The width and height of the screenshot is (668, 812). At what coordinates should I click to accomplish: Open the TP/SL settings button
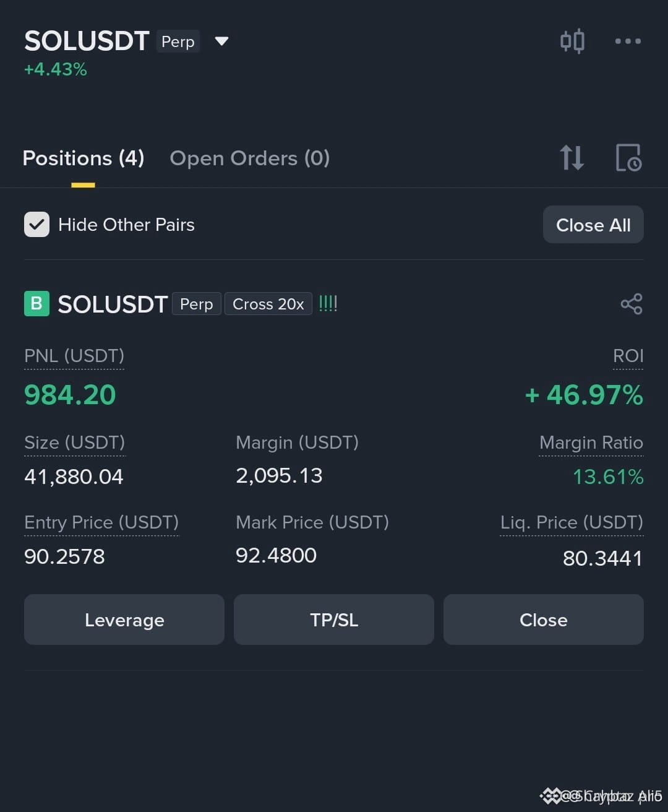point(334,620)
